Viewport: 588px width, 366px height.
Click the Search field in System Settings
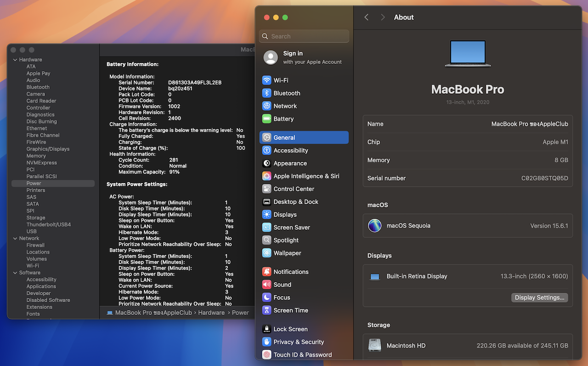click(x=304, y=36)
